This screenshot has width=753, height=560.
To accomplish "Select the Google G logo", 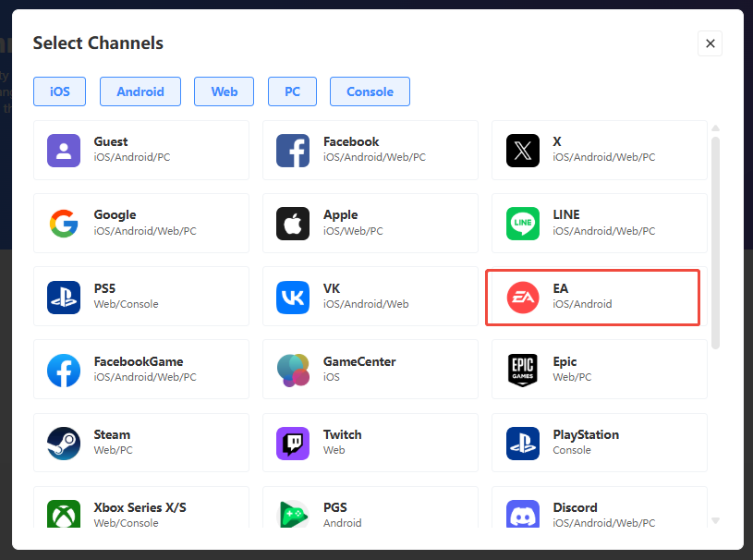I will (64, 224).
